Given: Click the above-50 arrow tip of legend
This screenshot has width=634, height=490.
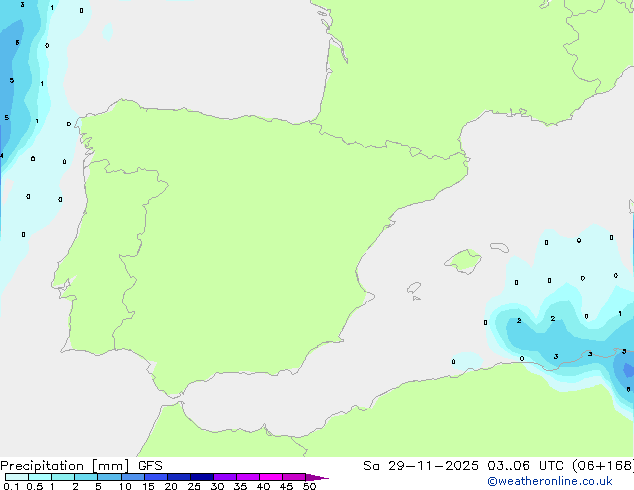Looking at the screenshot, I should [317, 477].
